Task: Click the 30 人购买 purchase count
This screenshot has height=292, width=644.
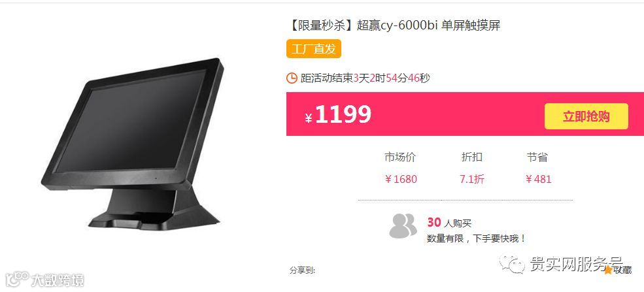Action: click(x=449, y=223)
